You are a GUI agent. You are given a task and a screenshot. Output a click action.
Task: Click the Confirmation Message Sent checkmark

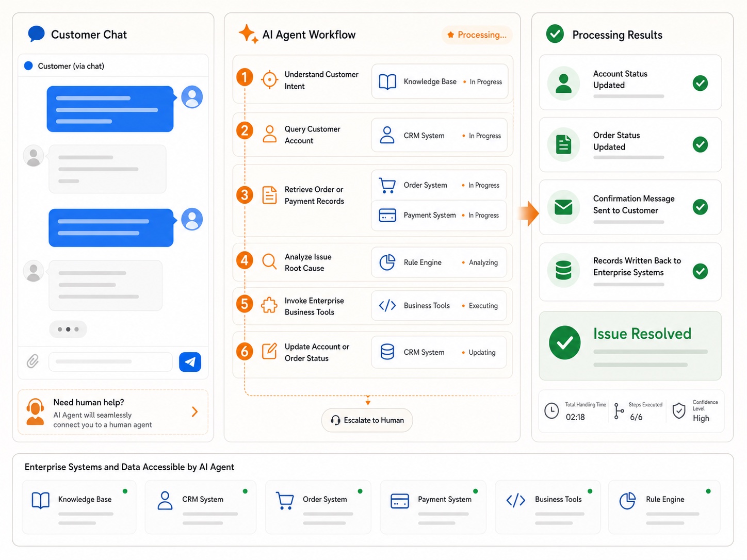coord(700,207)
